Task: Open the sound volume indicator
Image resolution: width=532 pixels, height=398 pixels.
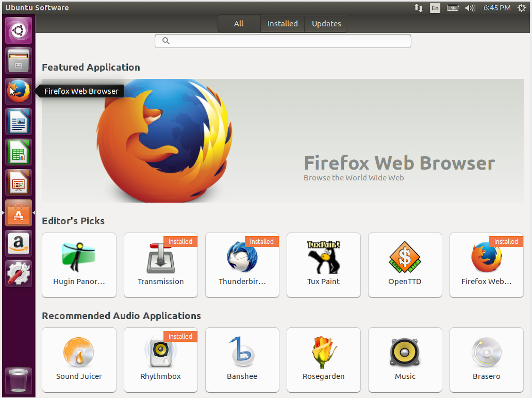Action: (470, 8)
